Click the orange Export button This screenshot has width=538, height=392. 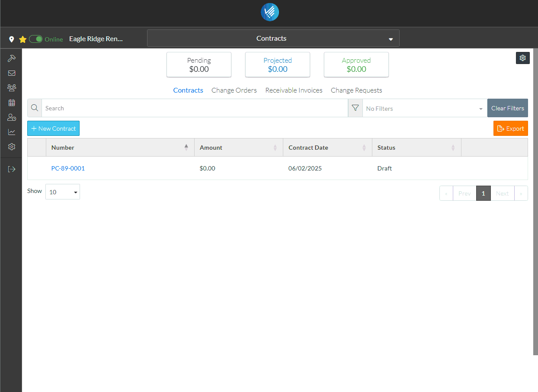tap(511, 129)
